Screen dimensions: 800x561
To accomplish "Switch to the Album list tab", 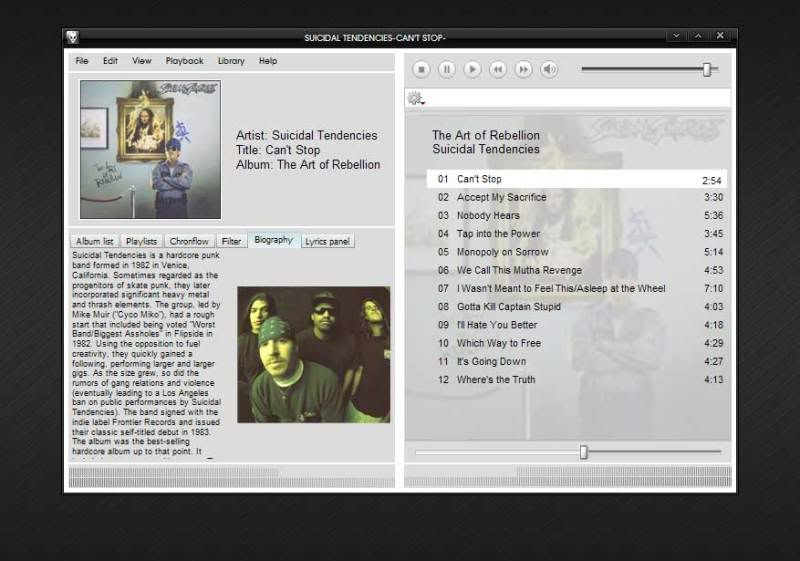I will pyautogui.click(x=94, y=241).
